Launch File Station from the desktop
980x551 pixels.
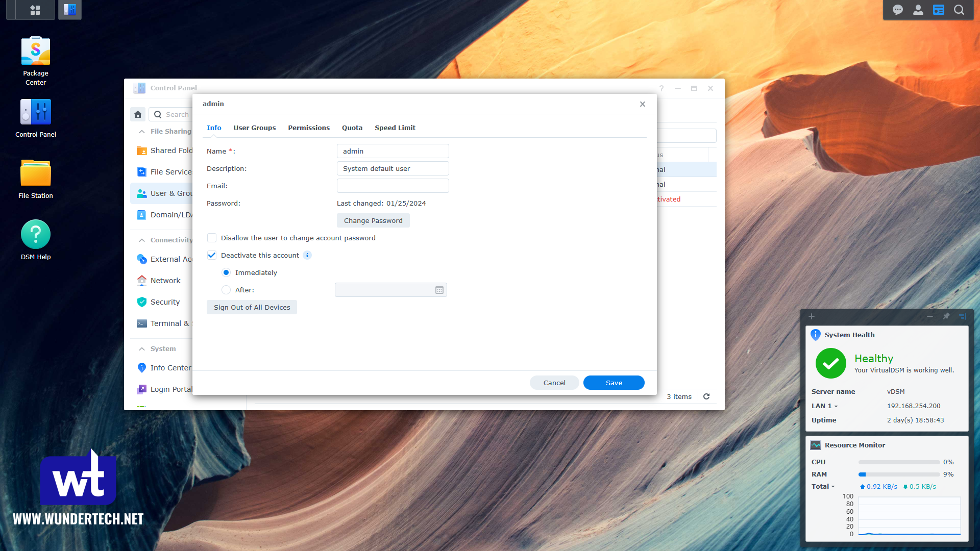coord(35,172)
